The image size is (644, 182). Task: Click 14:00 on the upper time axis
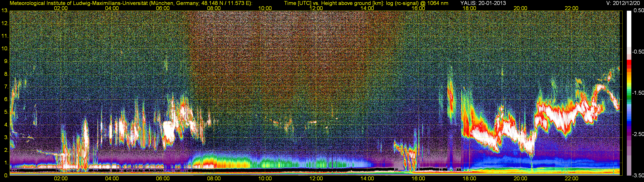click(367, 8)
